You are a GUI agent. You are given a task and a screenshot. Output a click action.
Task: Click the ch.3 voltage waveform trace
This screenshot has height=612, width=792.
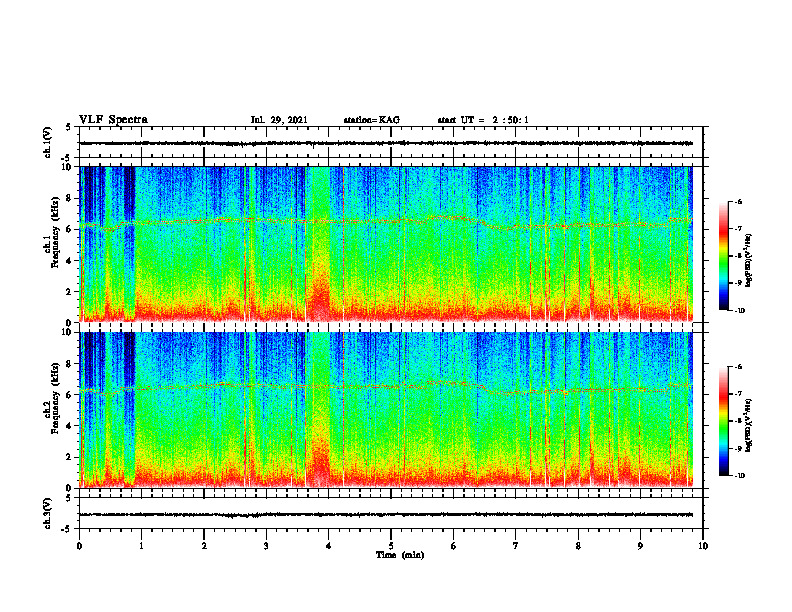tap(386, 515)
